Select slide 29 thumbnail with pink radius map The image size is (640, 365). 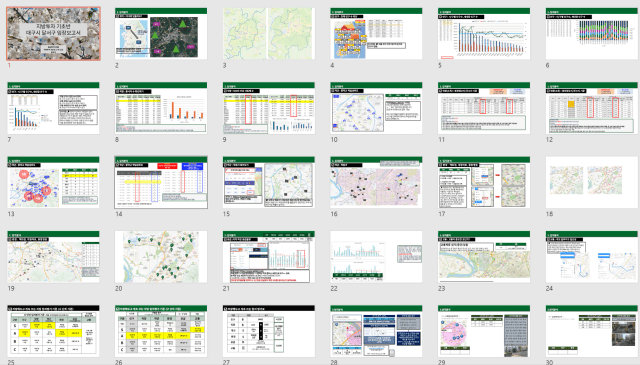tap(484, 331)
